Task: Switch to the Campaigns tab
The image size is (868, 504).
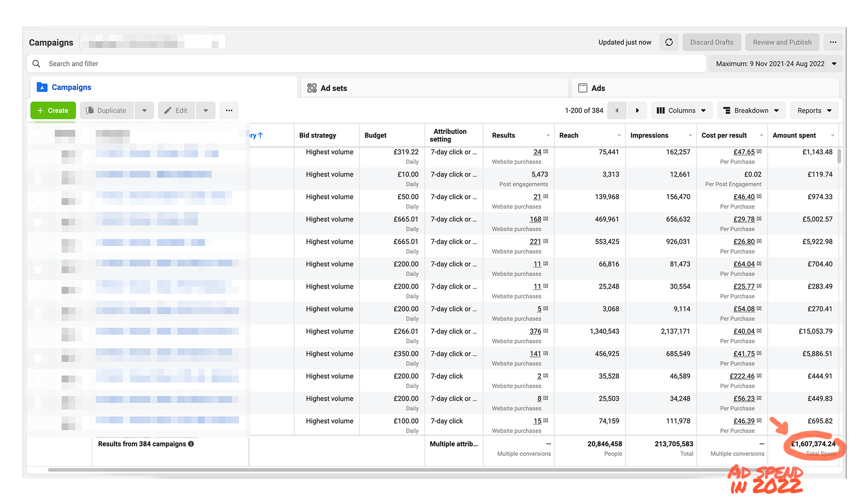Action: pyautogui.click(x=164, y=87)
